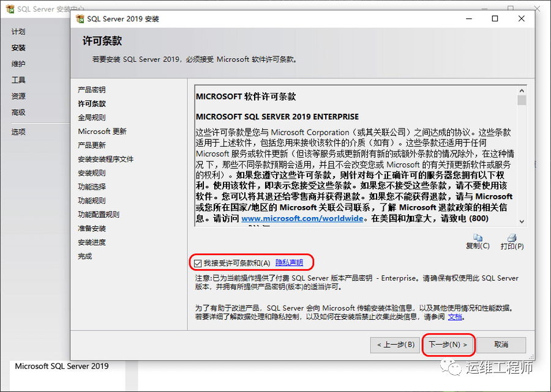Click 许可条款 step in setup list
Viewport: 551px width, 392px height.
click(x=92, y=103)
